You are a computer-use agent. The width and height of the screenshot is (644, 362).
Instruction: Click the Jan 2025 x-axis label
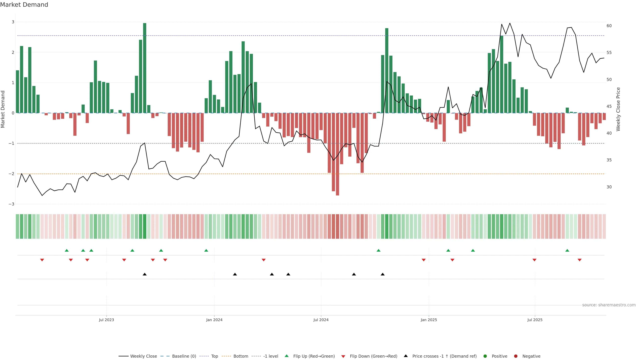[x=429, y=320]
